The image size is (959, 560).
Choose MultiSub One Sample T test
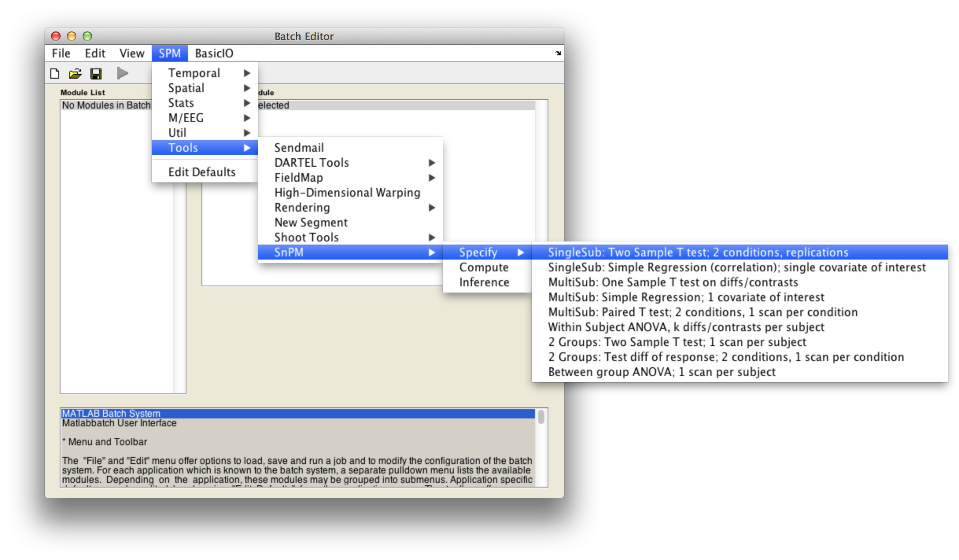(740, 282)
